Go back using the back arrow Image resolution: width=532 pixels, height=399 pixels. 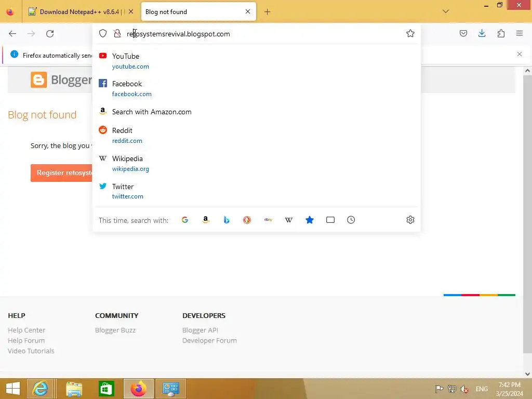point(12,34)
